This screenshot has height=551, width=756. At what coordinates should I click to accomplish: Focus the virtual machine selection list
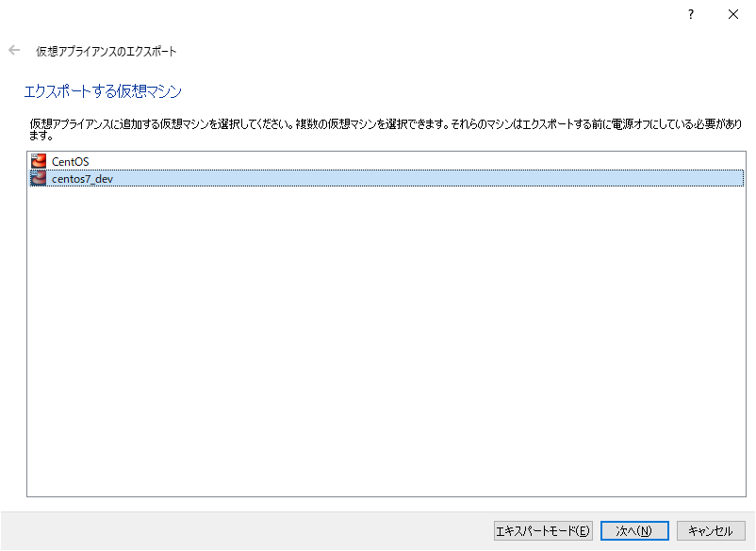coord(377,283)
